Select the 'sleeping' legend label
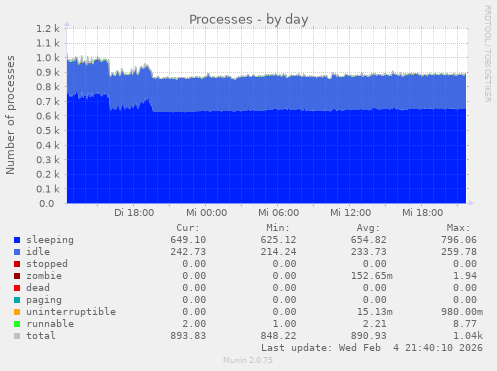Screen dimensions: 497x371 pyautogui.click(x=50, y=240)
